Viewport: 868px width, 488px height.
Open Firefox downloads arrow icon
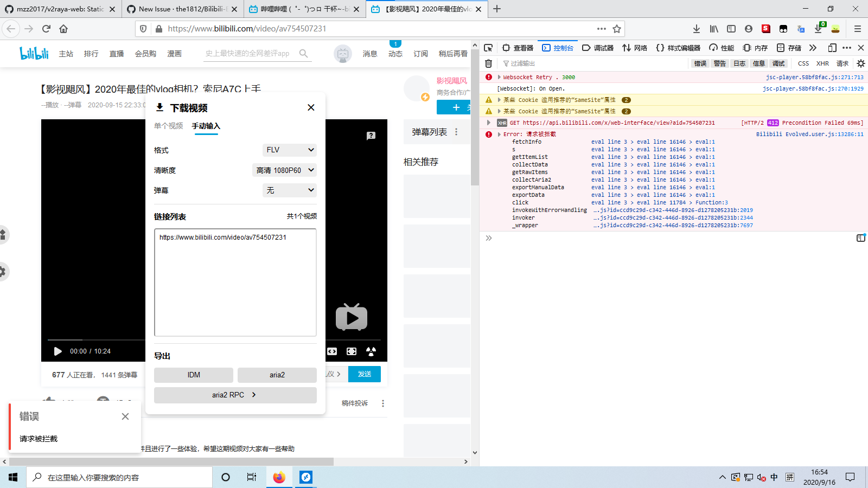coord(697,29)
